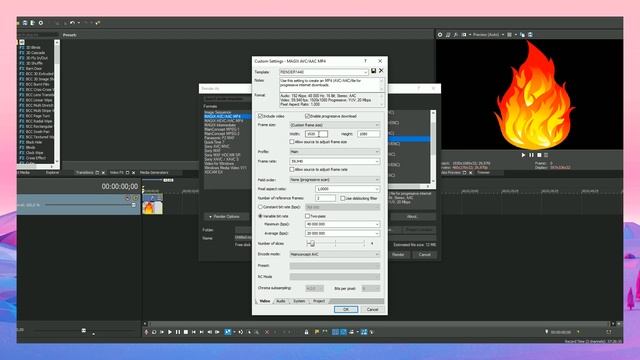Switch to the System tab

tap(299, 301)
